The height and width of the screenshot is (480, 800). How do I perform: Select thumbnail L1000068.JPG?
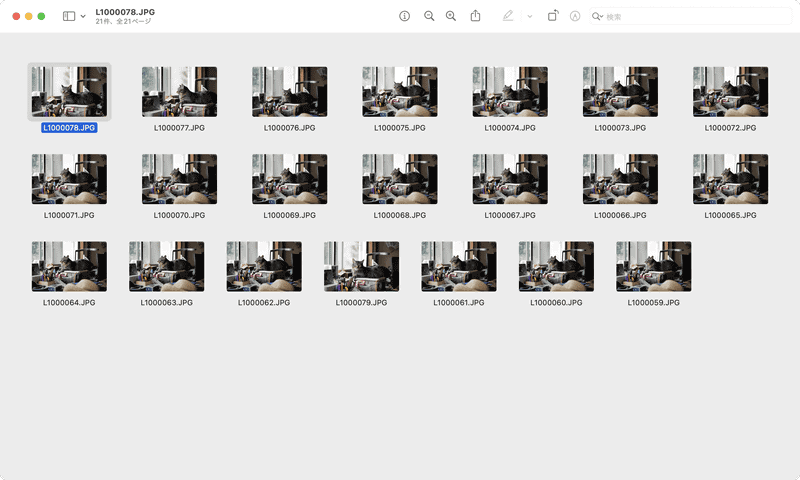(x=400, y=179)
